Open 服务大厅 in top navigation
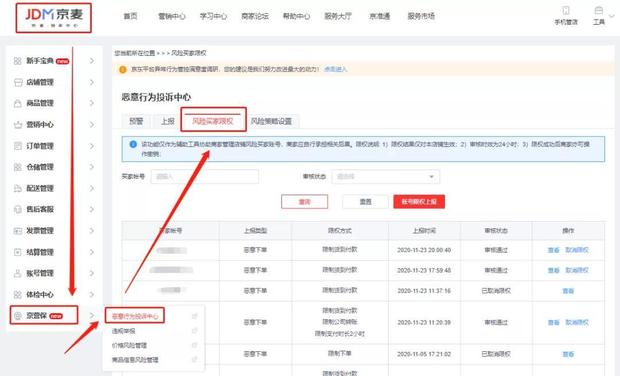 point(338,16)
